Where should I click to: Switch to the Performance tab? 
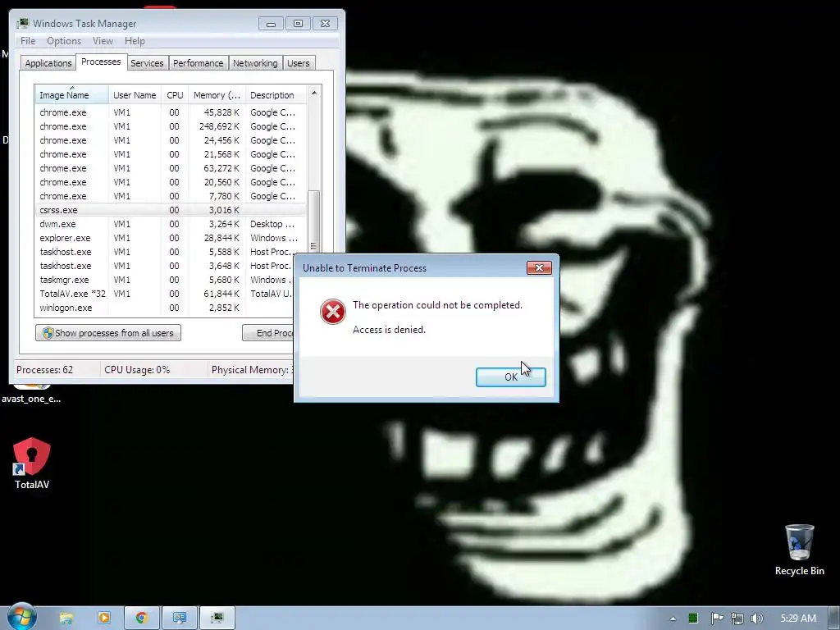coord(198,62)
